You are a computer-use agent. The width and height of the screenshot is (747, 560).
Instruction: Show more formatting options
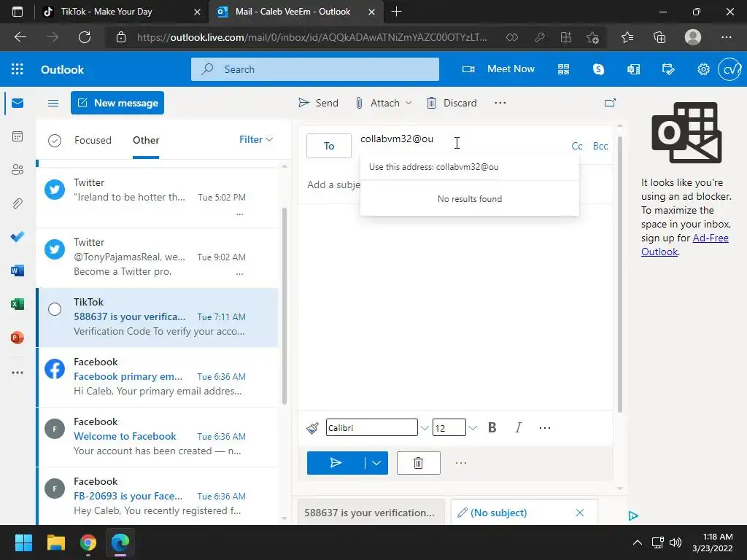point(545,427)
